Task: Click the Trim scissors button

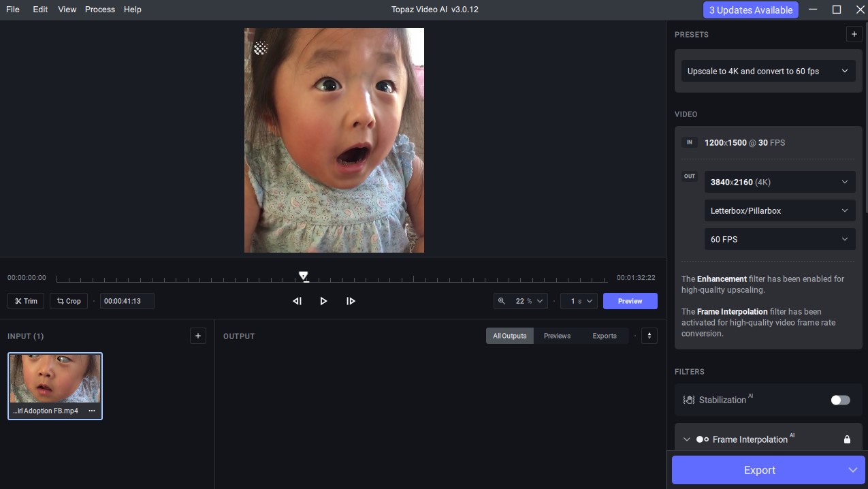Action: tap(26, 301)
